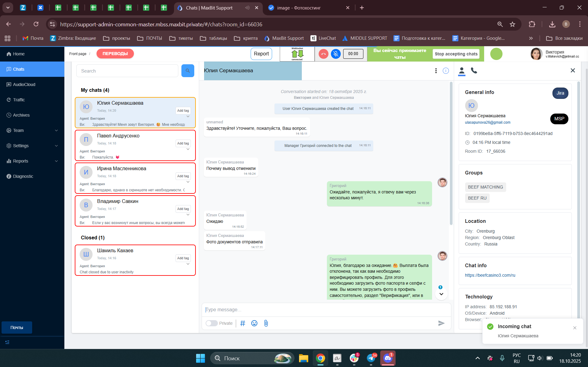Open the chat three-dot options menu
Screen dimensions: 588x367
[436, 71]
